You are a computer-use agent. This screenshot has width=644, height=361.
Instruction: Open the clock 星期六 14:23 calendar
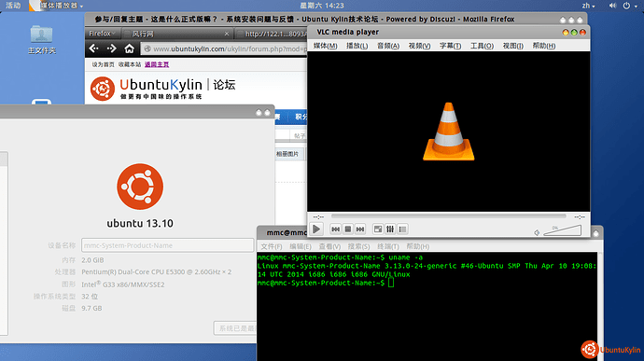point(322,6)
